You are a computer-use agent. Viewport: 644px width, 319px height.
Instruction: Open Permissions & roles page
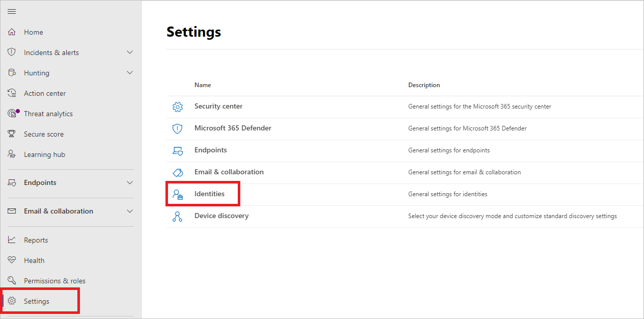tap(54, 281)
